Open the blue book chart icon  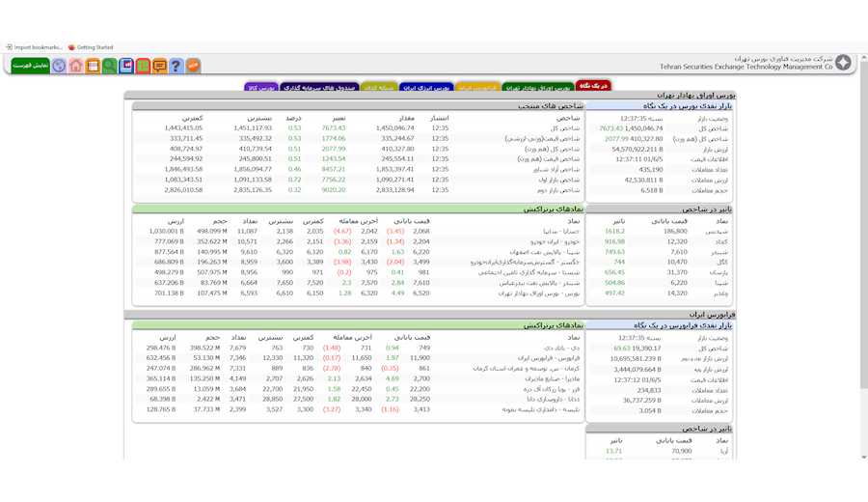pyautogui.click(x=126, y=66)
